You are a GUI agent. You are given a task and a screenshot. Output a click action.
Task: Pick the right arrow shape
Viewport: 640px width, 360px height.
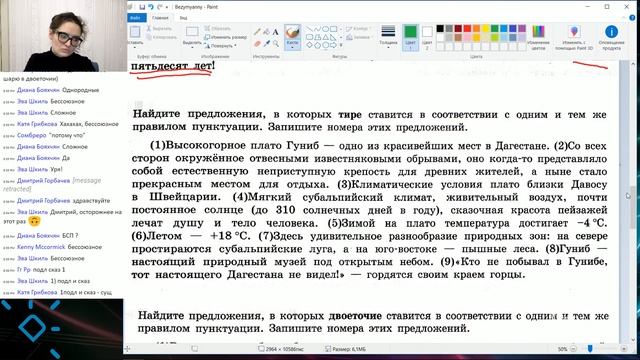pyautogui.click(x=334, y=45)
